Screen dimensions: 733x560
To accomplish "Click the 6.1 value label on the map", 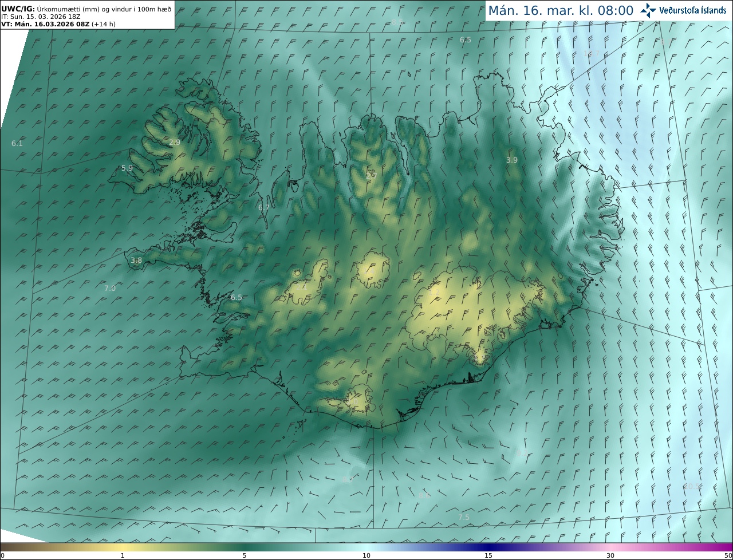I will 17,143.
